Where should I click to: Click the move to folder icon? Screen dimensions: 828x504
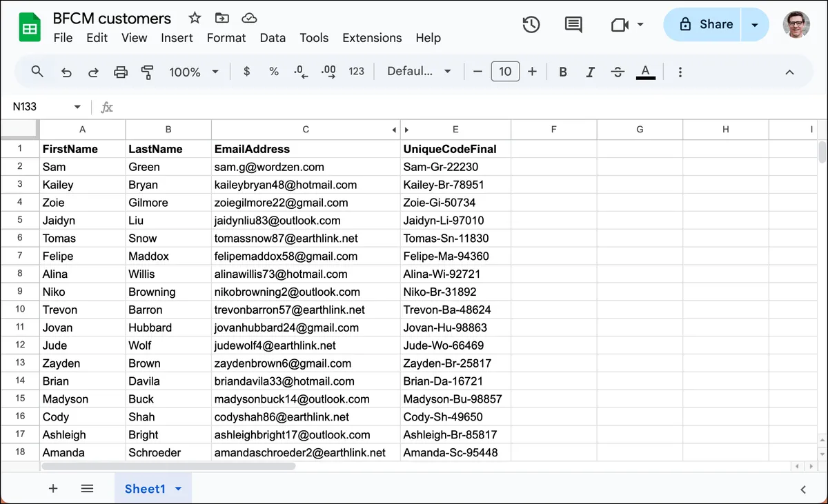222,18
